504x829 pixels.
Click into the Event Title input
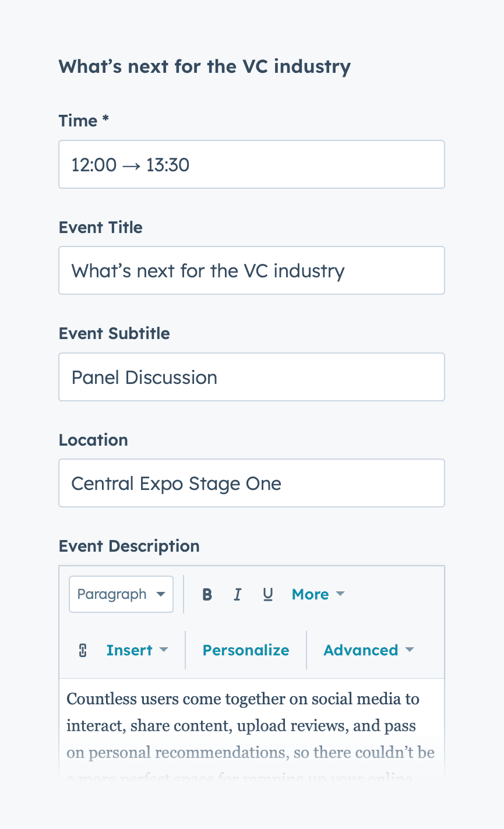tap(252, 270)
